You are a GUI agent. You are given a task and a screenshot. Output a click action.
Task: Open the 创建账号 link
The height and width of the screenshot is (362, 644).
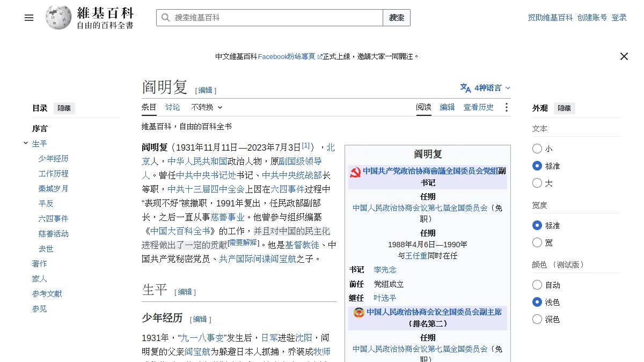tap(592, 18)
